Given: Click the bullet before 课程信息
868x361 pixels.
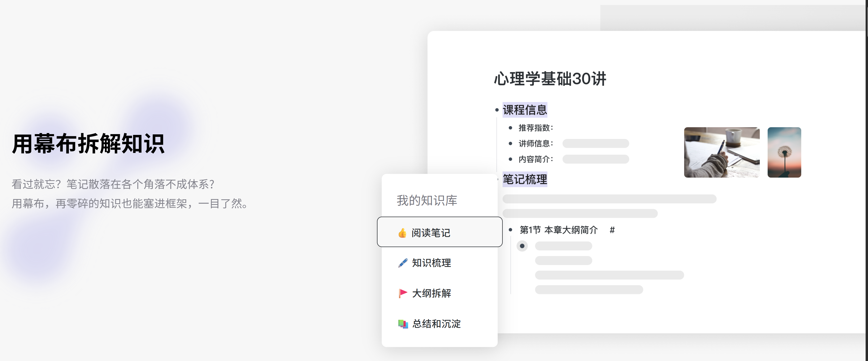Looking at the screenshot, I should (497, 110).
